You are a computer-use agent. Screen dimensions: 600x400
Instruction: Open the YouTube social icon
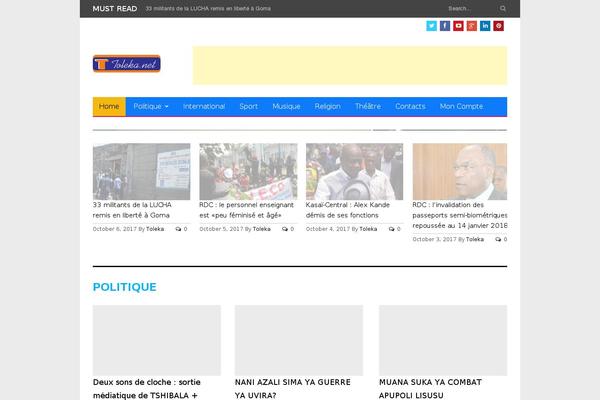pyautogui.click(x=458, y=26)
